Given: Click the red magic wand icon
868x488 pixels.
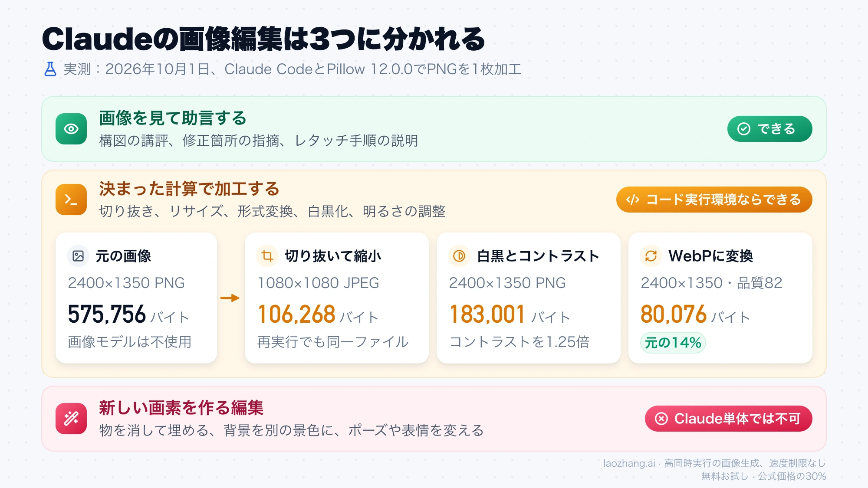Looking at the screenshot, I should (x=71, y=419).
